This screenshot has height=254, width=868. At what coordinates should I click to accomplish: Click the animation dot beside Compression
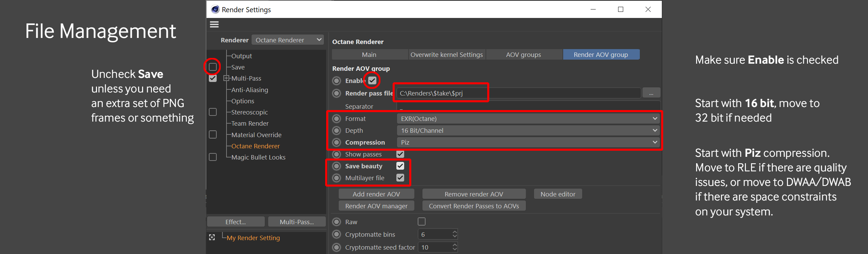[x=336, y=142]
